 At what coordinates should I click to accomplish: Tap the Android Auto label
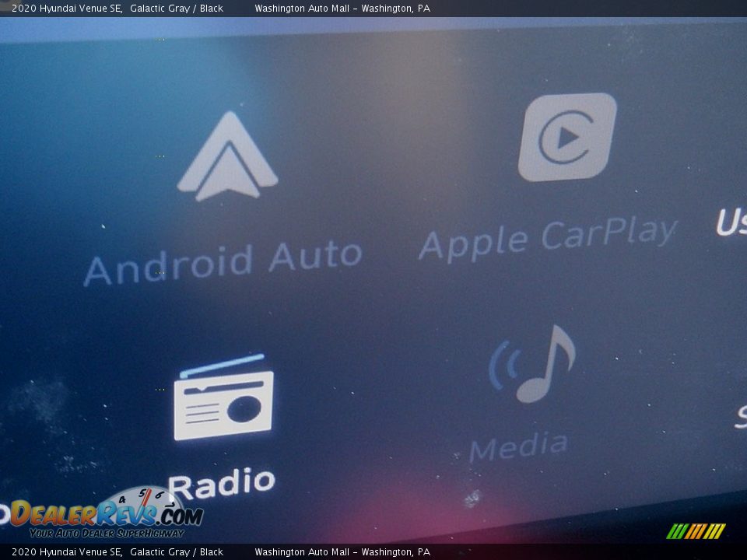[x=223, y=264]
